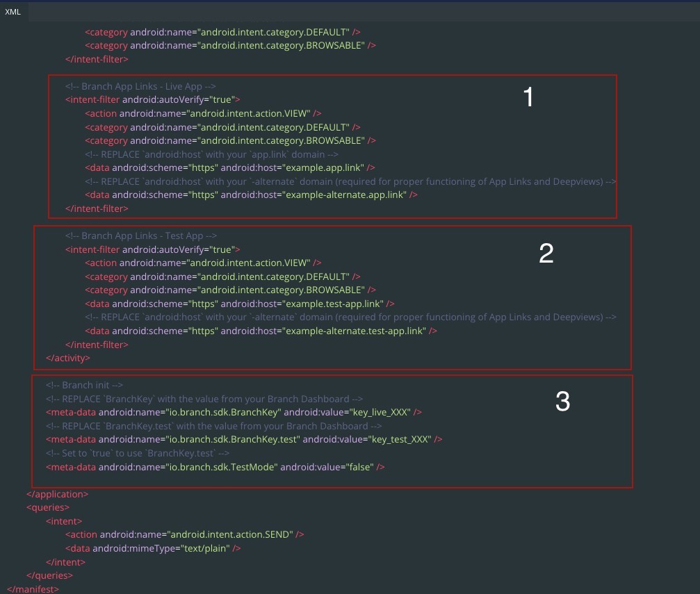Click the opening queries tag
Viewport: 700px width, 594px height.
coord(47,507)
